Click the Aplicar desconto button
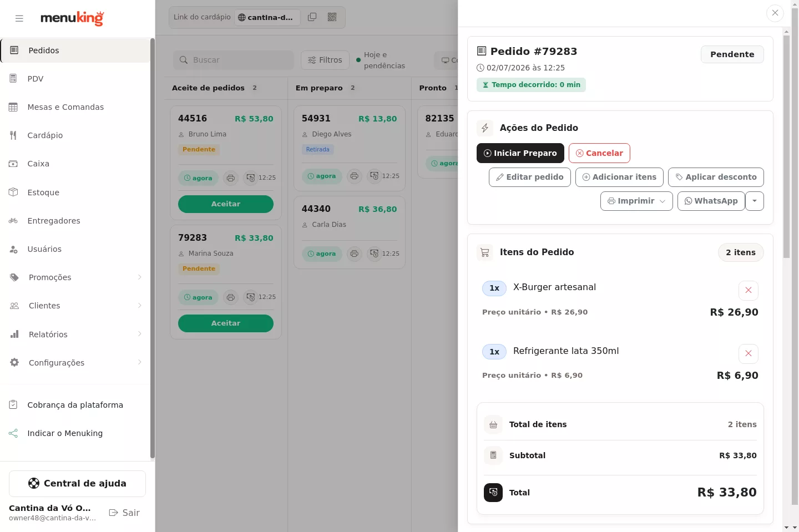The width and height of the screenshot is (799, 532). (x=716, y=177)
